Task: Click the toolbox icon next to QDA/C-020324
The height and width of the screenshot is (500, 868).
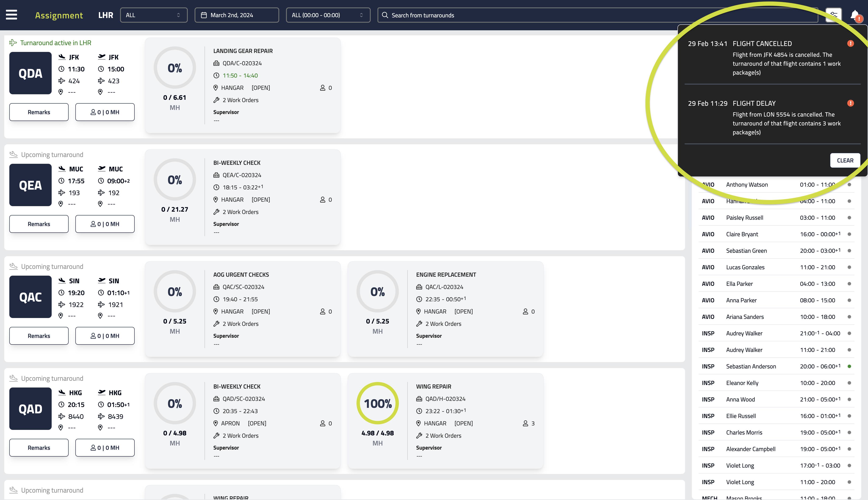Action: (x=217, y=63)
